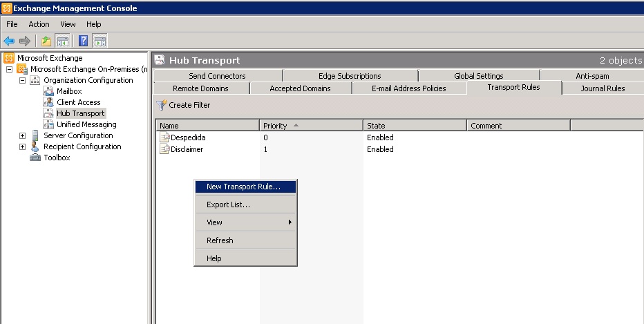Viewport: 644px width, 324px height.
Task: Click the Toolbox icon in tree
Action: (x=35, y=158)
